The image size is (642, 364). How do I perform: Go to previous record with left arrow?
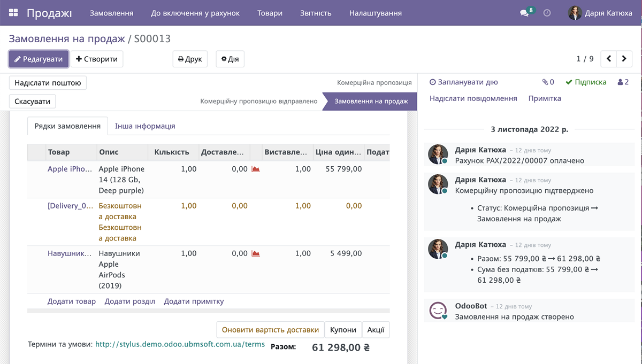coord(608,59)
